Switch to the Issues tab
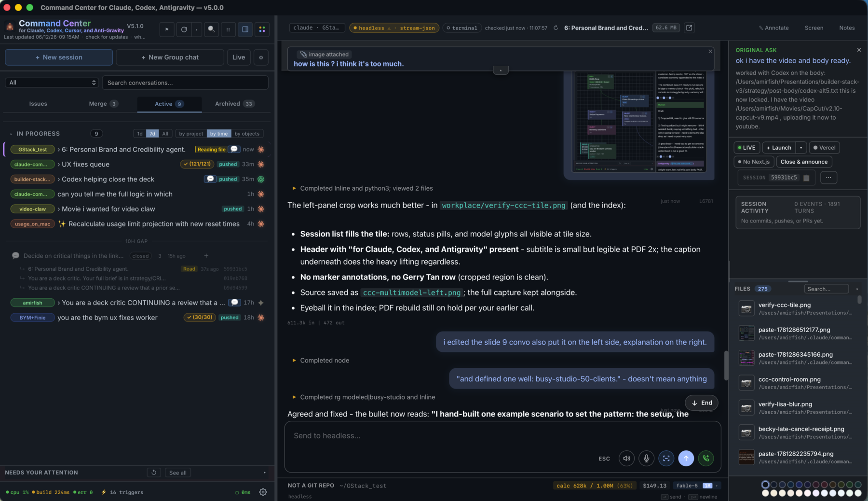This screenshot has height=501, width=868. coord(38,104)
